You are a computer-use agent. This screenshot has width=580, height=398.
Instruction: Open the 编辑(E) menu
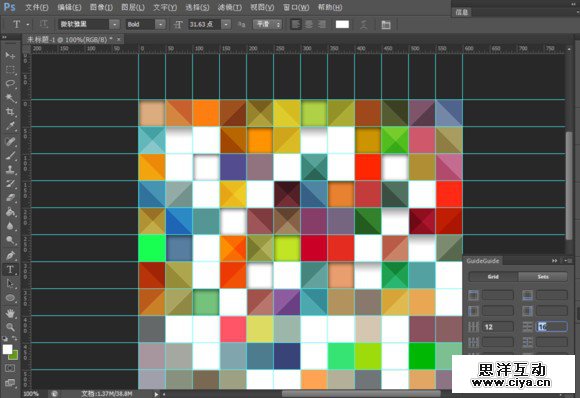tap(69, 7)
